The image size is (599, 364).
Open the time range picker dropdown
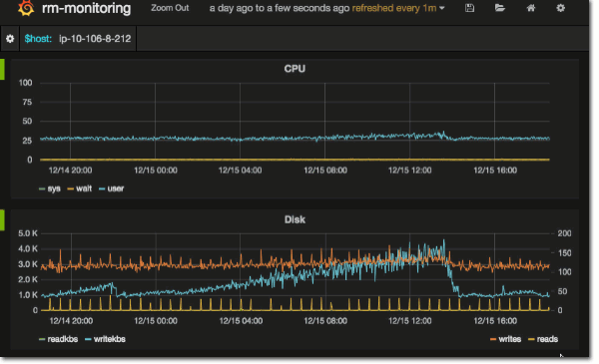327,8
